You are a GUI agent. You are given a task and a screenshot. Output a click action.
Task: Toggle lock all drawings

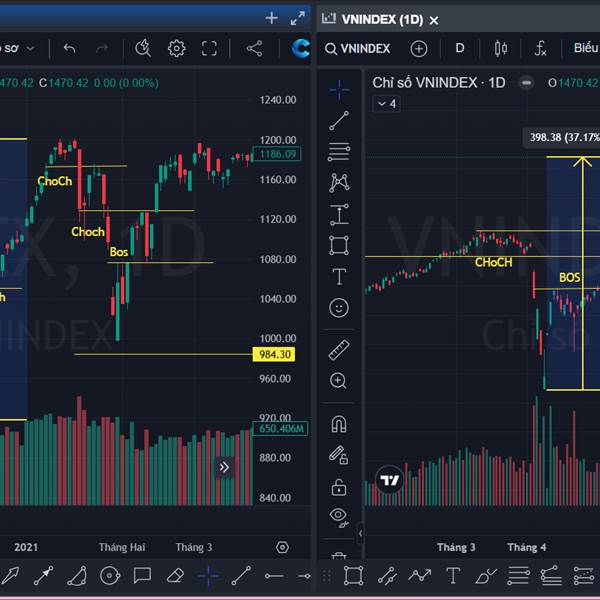point(339,488)
